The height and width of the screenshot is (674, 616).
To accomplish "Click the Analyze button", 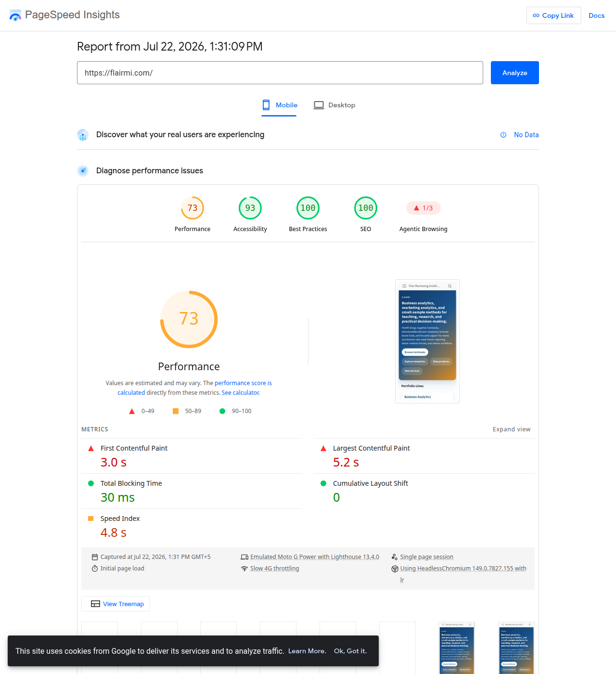I will point(514,73).
